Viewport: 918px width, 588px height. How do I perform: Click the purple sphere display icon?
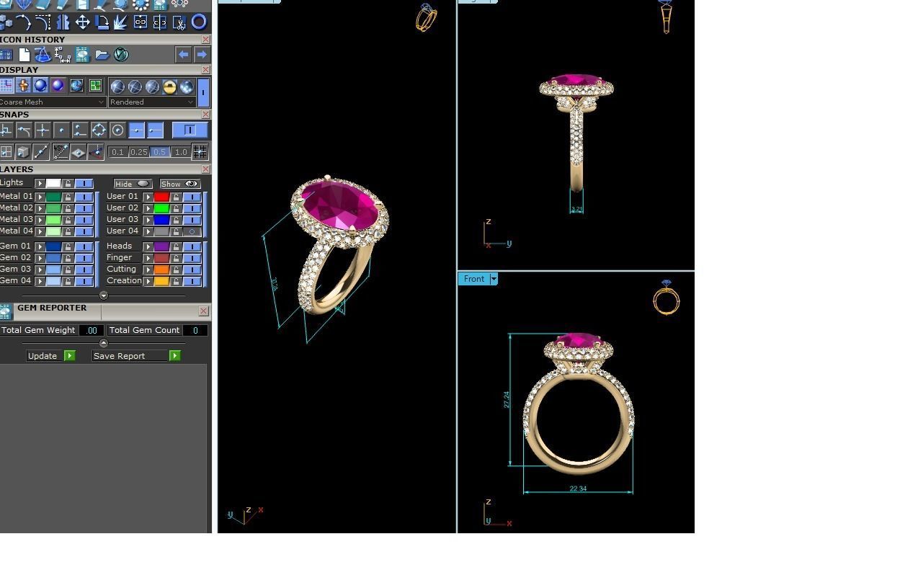click(x=58, y=86)
